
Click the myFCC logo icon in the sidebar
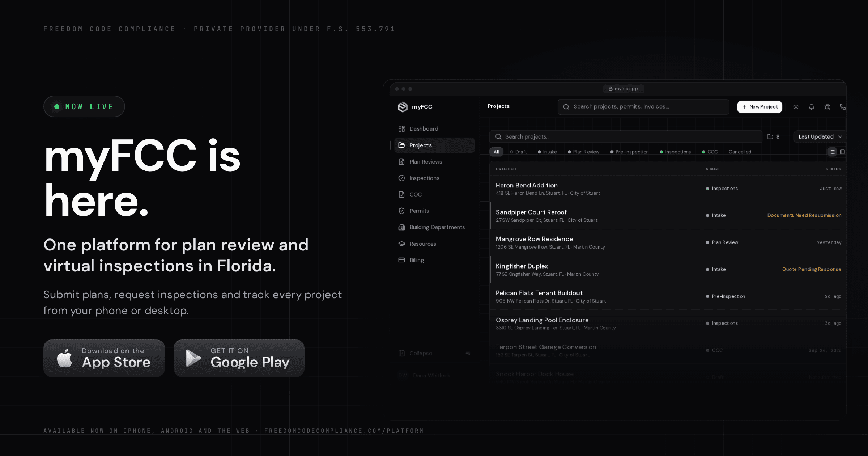[x=403, y=107]
